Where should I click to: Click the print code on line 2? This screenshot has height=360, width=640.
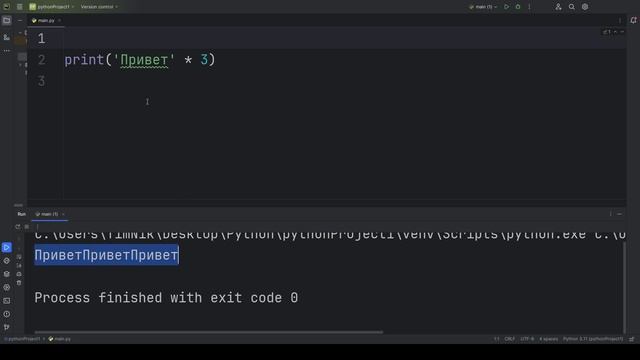point(140,60)
